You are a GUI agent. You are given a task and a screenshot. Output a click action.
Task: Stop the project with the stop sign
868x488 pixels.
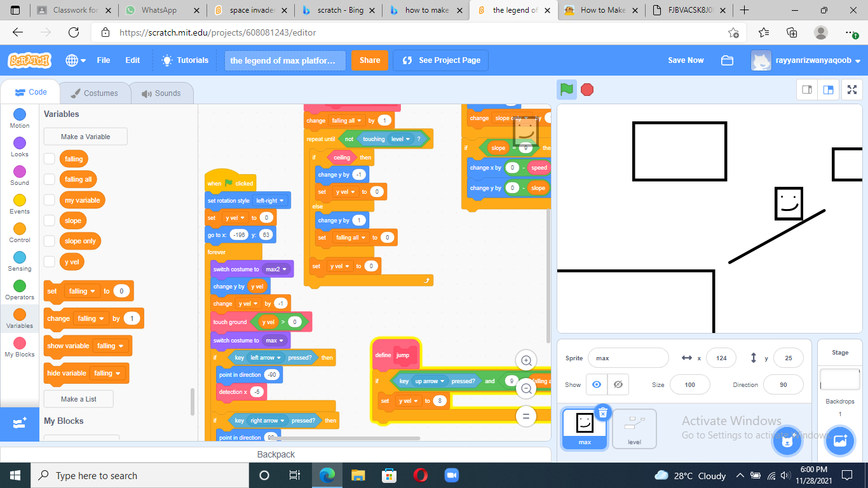pyautogui.click(x=587, y=90)
